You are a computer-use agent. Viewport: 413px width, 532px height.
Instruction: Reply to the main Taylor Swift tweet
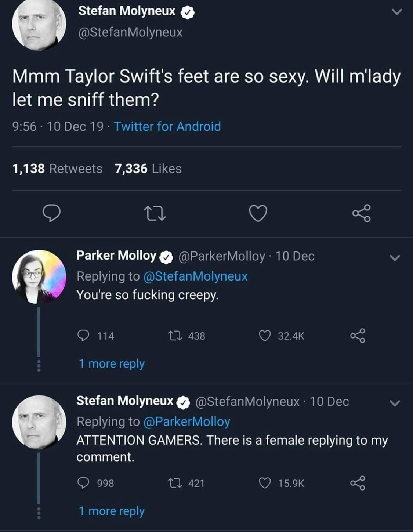[x=51, y=213]
